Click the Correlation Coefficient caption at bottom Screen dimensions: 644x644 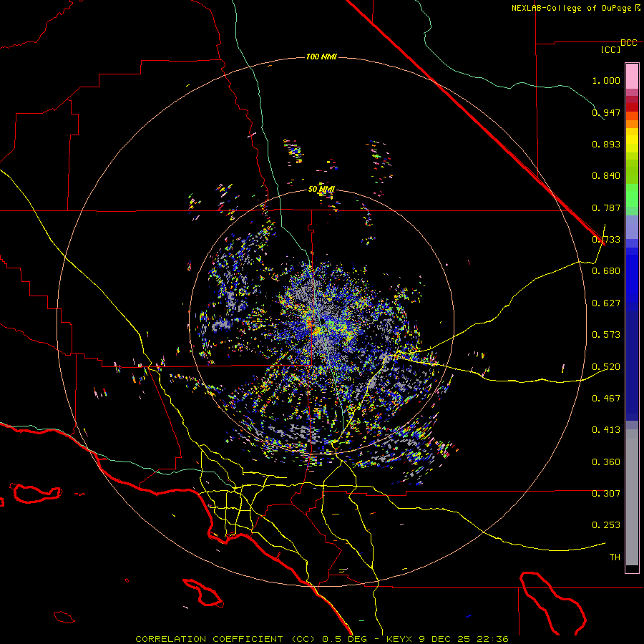[x=321, y=639]
